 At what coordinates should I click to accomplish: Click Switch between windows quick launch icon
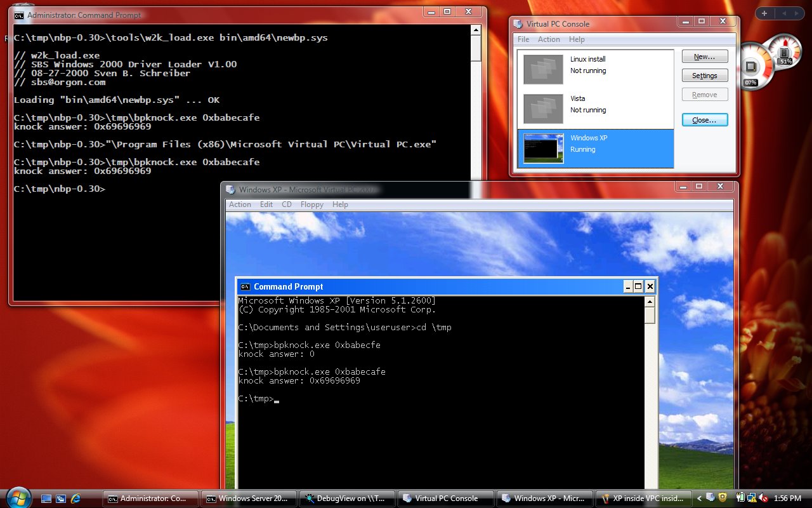[x=61, y=498]
